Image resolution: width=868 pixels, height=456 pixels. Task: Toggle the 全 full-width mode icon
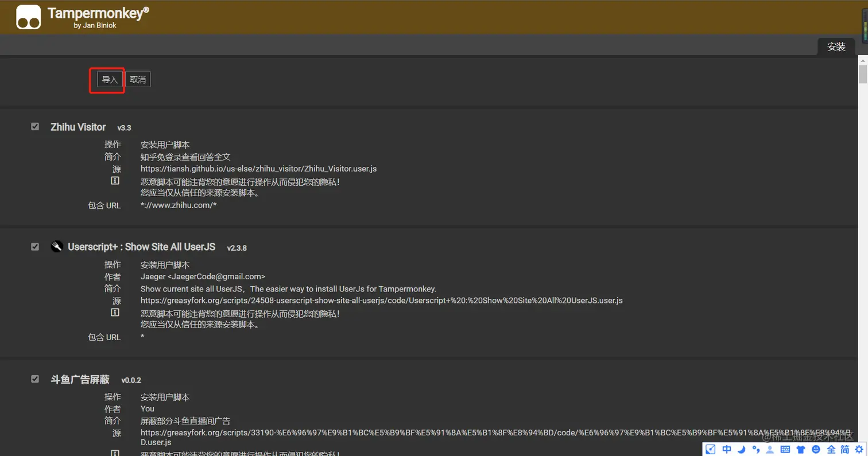[x=831, y=449]
